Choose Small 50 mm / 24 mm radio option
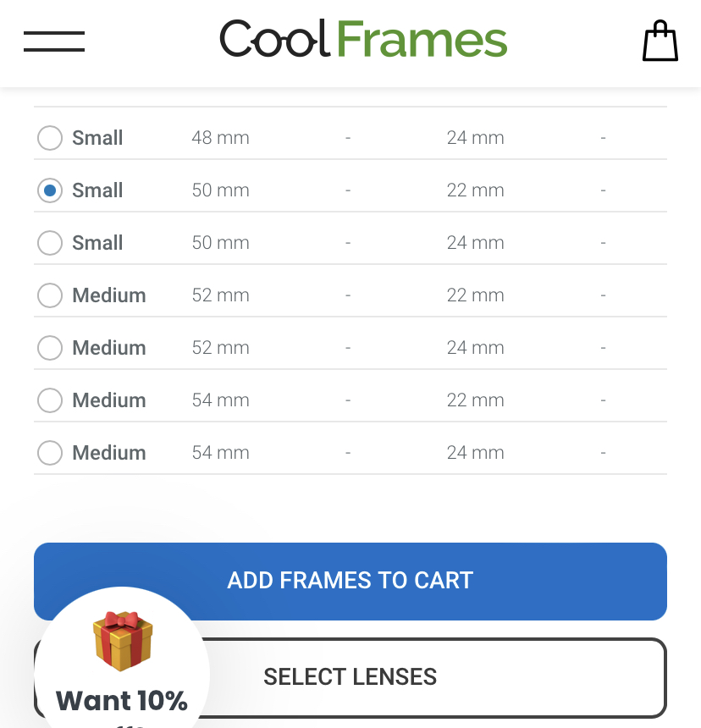701x728 pixels. coord(50,243)
